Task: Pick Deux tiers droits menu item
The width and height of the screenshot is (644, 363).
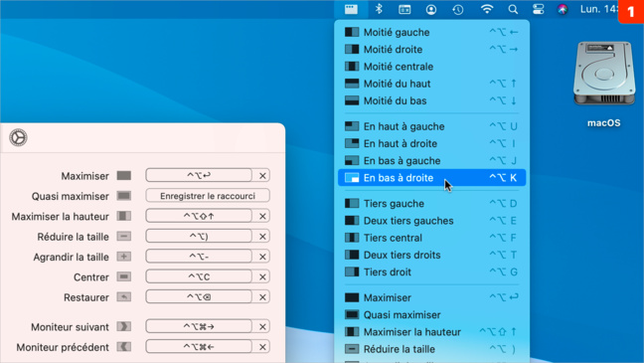Action: (x=431, y=255)
